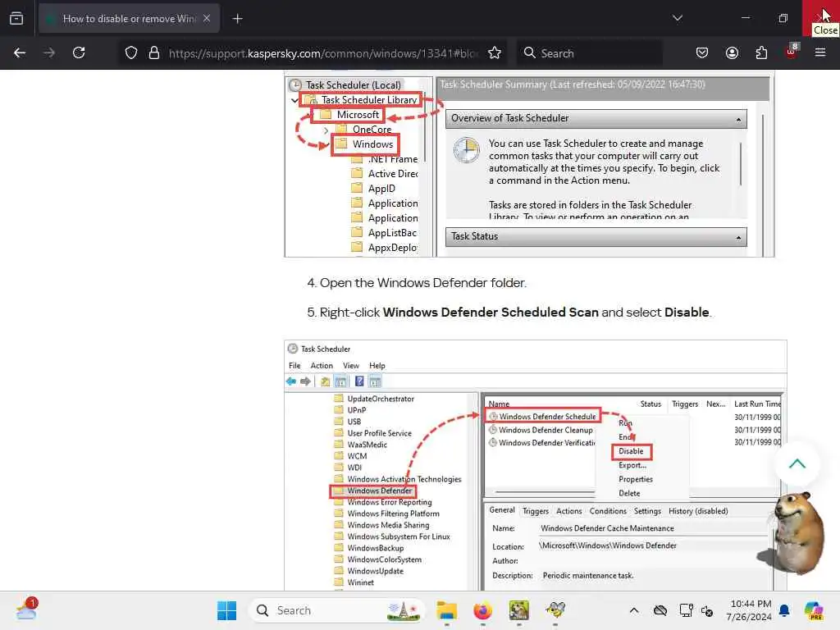Open the Firefox account menu
Image resolution: width=840 pixels, height=630 pixels.
(732, 52)
